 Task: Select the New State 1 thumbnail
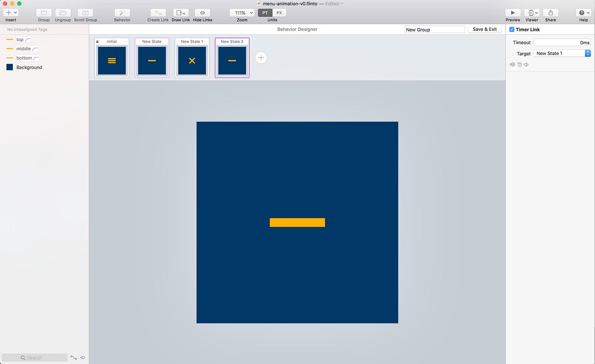tap(192, 58)
